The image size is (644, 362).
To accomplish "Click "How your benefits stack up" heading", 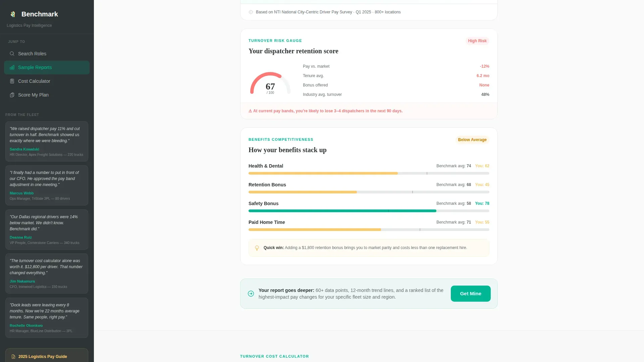I will point(287,150).
